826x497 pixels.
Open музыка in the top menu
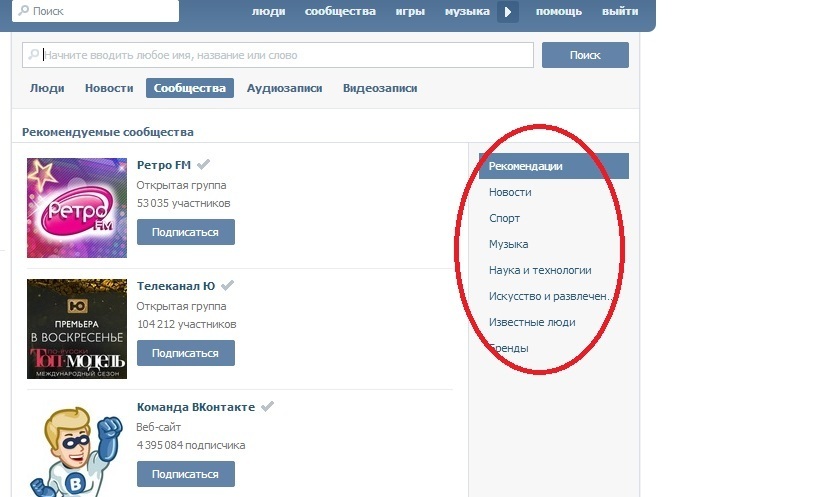tap(467, 12)
